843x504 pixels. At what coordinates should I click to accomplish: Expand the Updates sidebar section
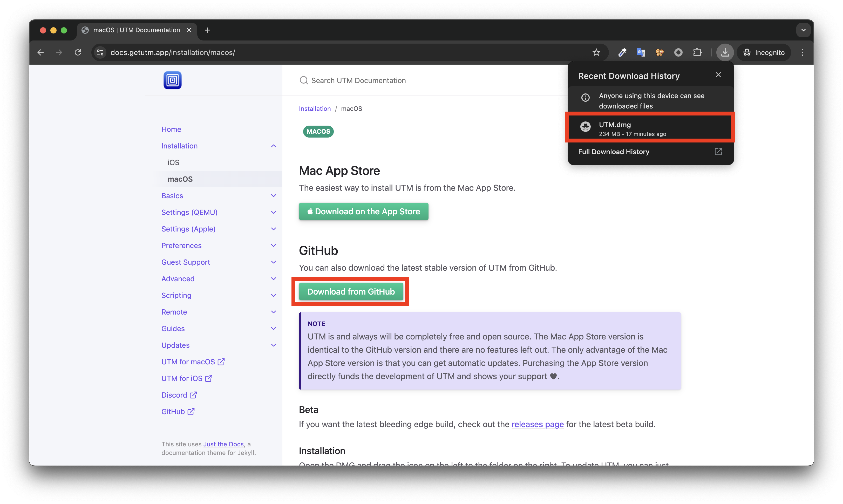pos(273,345)
